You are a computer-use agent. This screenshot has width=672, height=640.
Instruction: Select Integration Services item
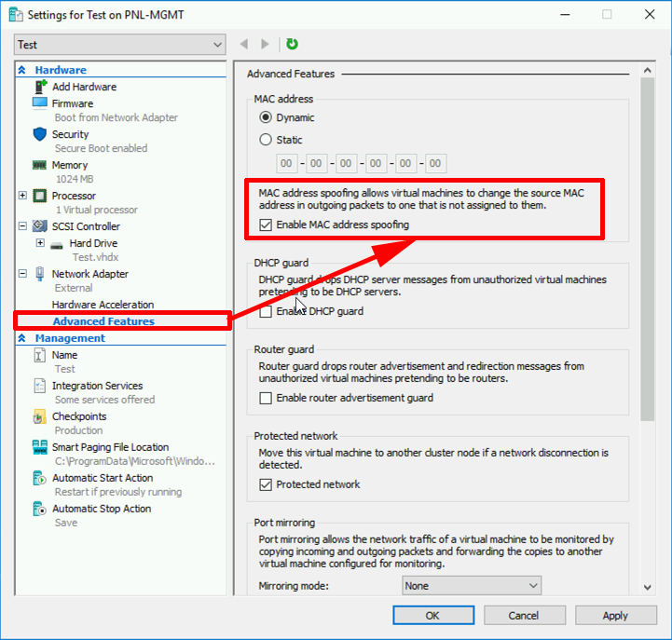coord(97,386)
